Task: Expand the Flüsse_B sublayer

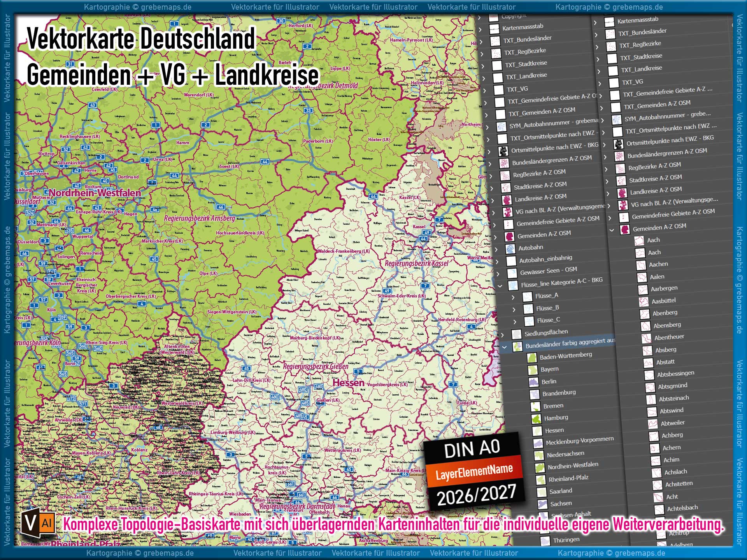Action: click(514, 310)
